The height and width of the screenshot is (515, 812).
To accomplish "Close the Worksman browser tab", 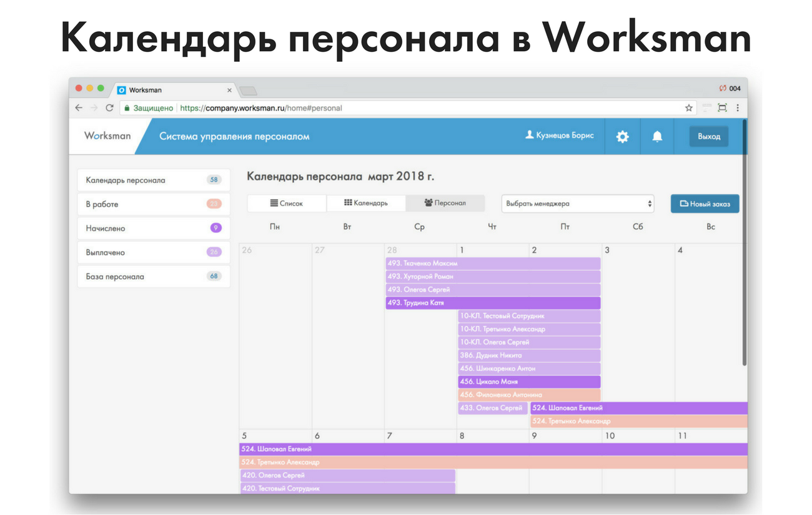I will pos(229,91).
